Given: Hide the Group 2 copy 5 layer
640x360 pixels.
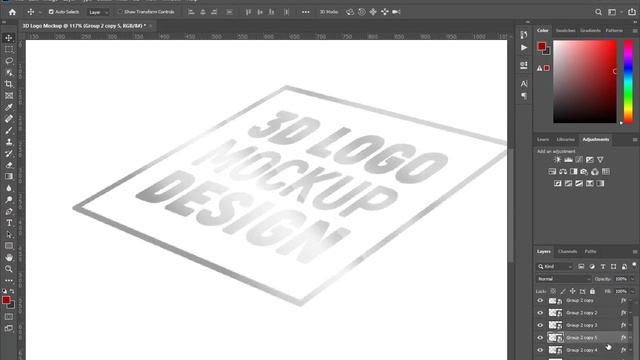Looking at the screenshot, I should click(540, 338).
